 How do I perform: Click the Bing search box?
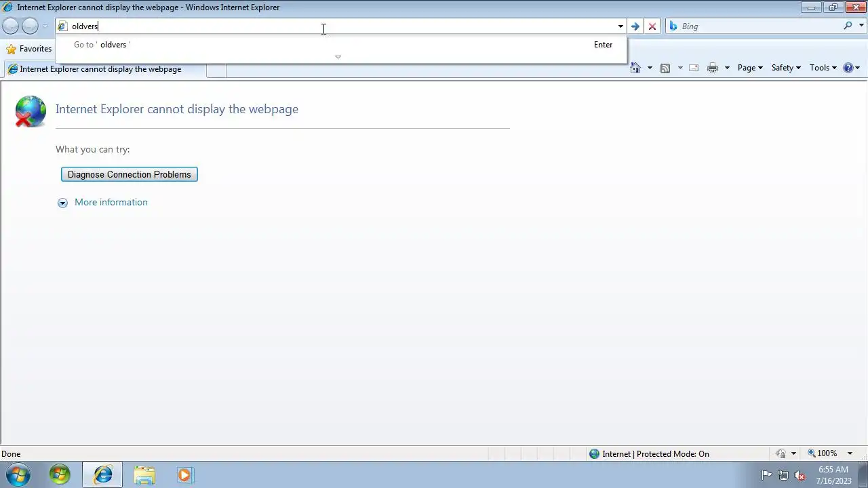click(x=759, y=26)
